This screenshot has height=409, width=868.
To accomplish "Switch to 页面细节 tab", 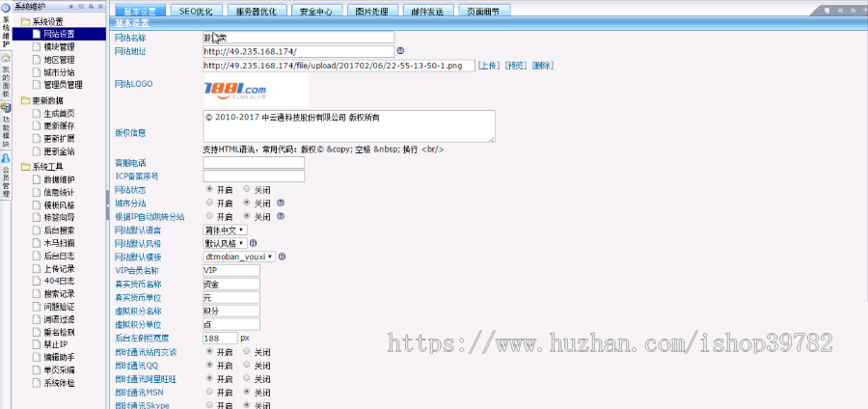I will coord(485,11).
